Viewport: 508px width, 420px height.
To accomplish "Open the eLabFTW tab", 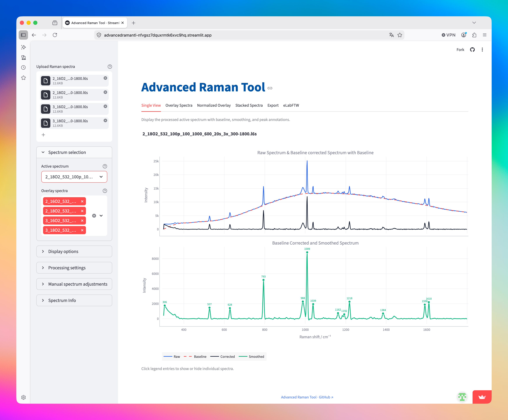I will coord(291,105).
